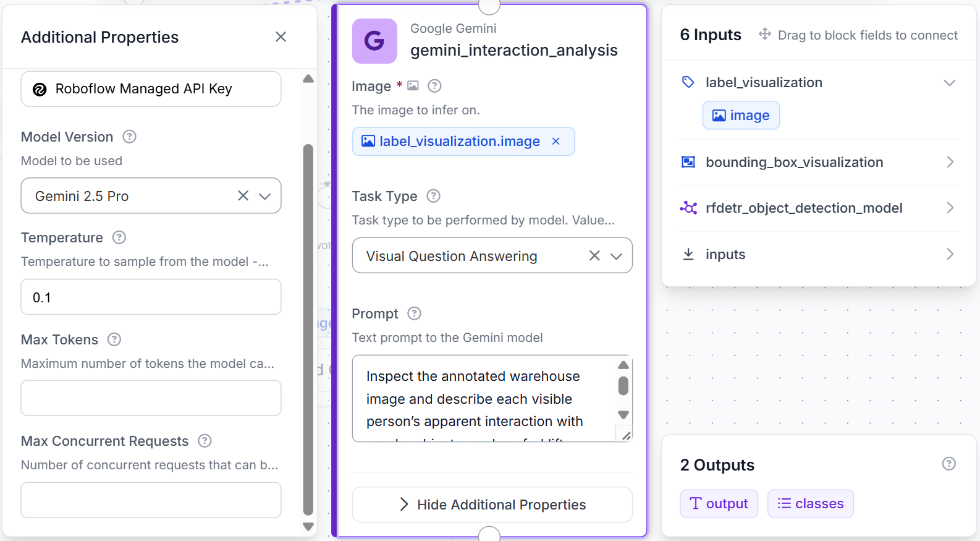Click the label_visualization.image chip
Viewport: 980px width, 541px height.
point(463,142)
